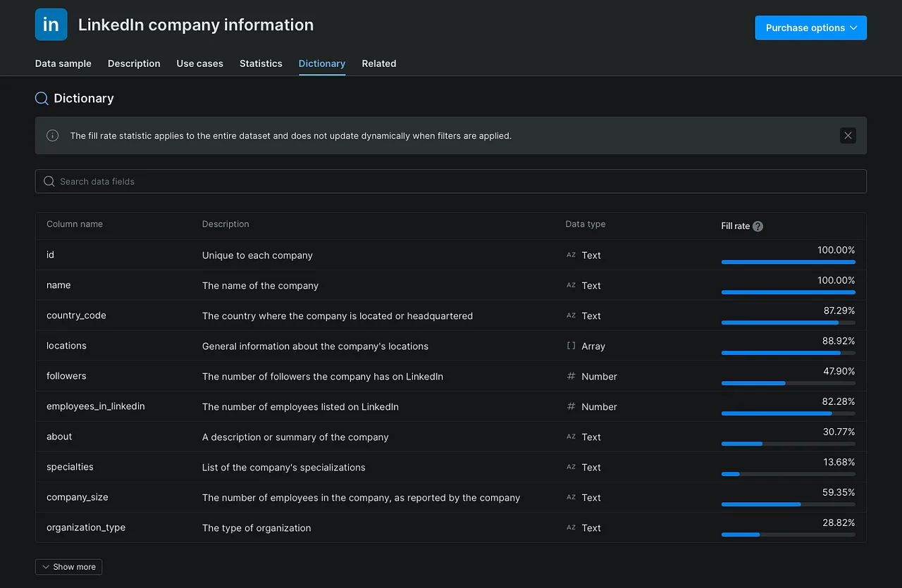Screen dimensions: 902x588
Task: Click the 59.35% fill rate value
Action: point(839,492)
